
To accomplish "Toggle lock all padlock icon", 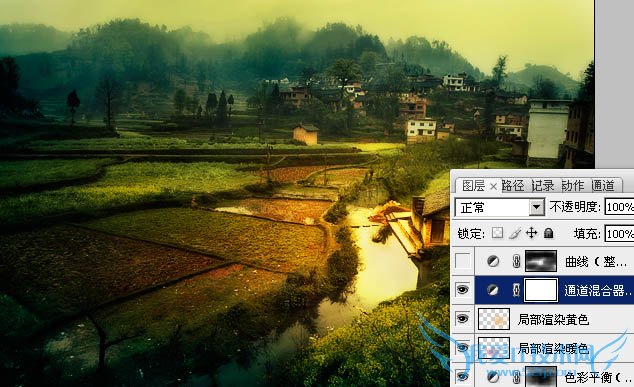I will (x=548, y=233).
